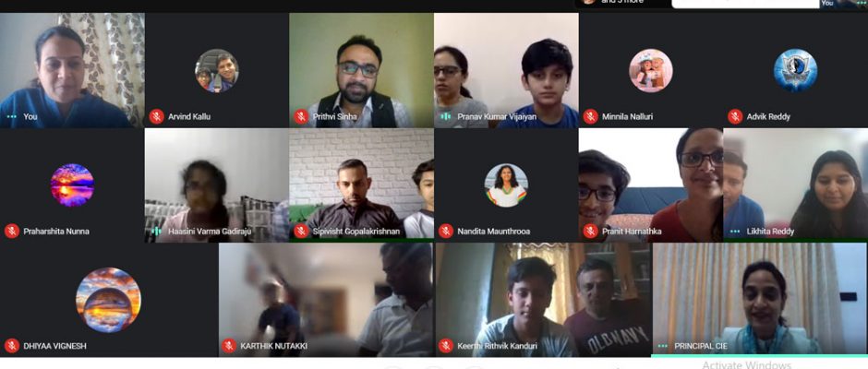
Task: Click KARTHIK NUTAKKI's muted mic icon
Action: tap(229, 346)
